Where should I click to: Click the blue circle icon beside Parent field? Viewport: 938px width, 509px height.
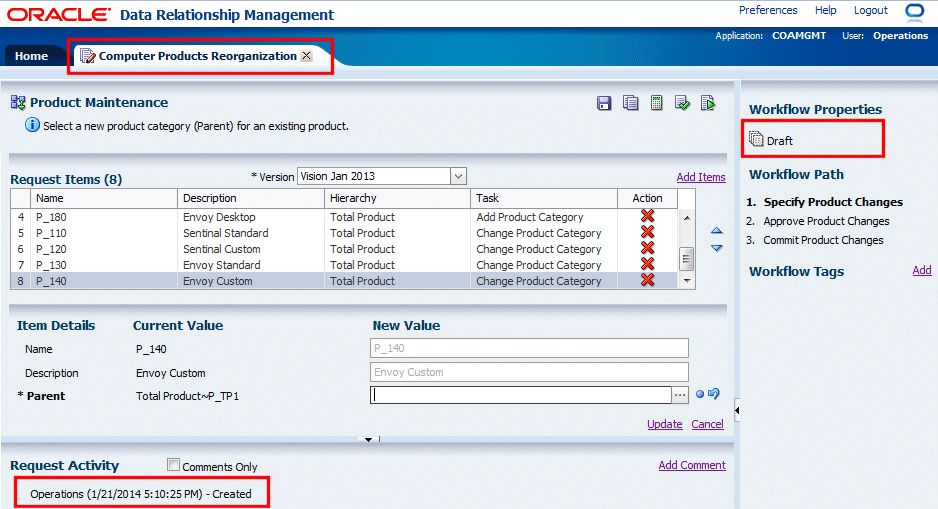(x=700, y=394)
